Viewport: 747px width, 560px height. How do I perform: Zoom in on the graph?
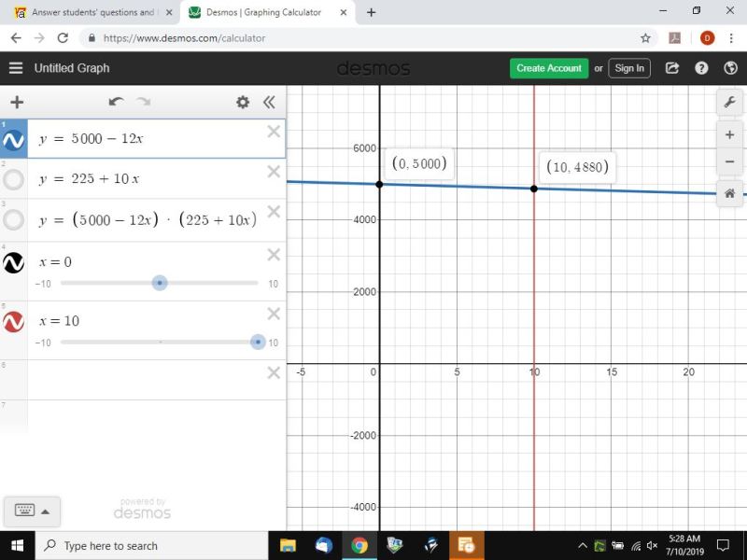pos(729,135)
